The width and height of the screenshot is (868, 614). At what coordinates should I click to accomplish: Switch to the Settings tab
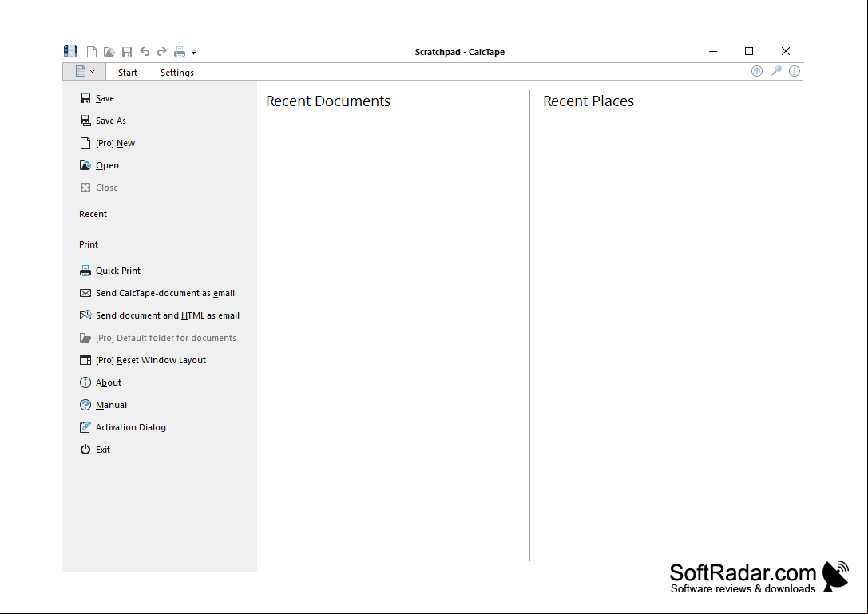pyautogui.click(x=177, y=73)
